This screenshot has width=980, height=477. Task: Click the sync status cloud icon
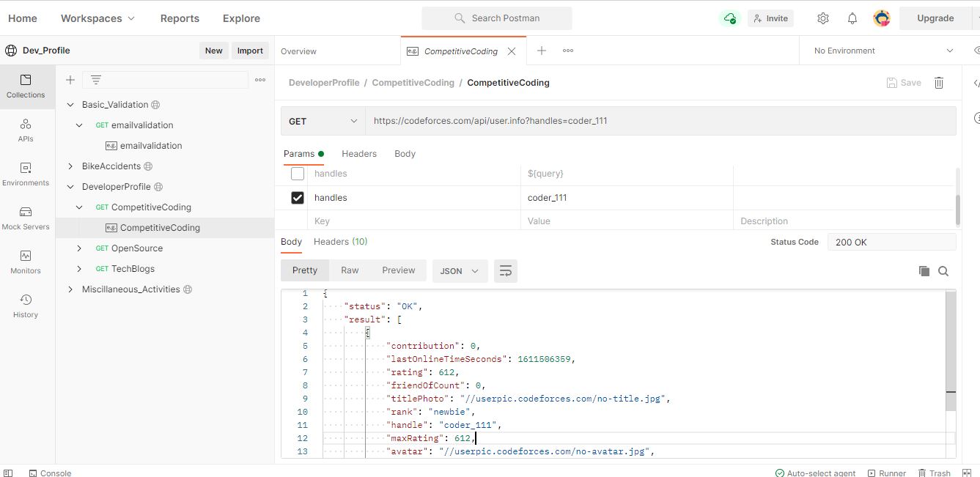click(x=729, y=18)
